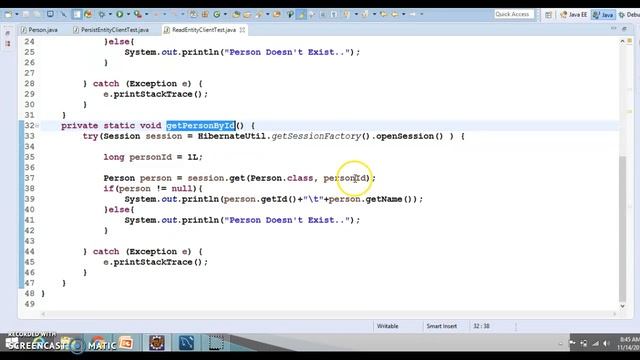Viewport: 640px width, 360px height.
Task: Open the MySQL Workbench taskbar icon
Action: pos(187,343)
